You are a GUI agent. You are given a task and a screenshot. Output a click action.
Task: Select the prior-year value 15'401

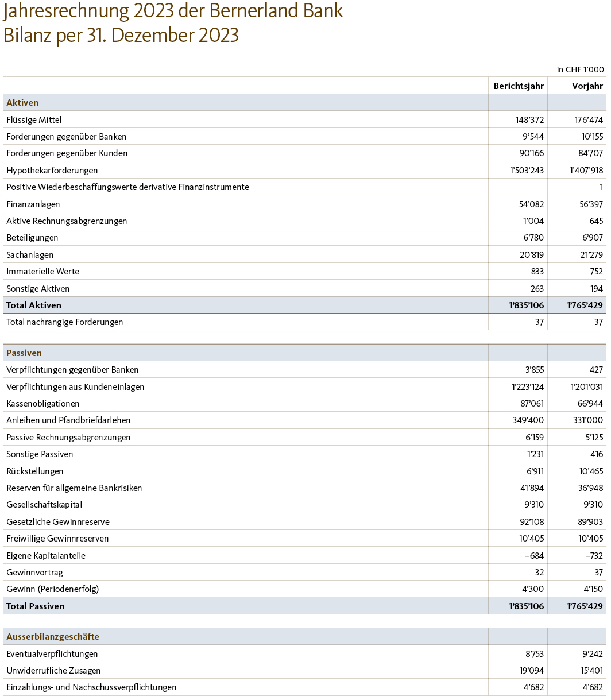click(x=591, y=671)
